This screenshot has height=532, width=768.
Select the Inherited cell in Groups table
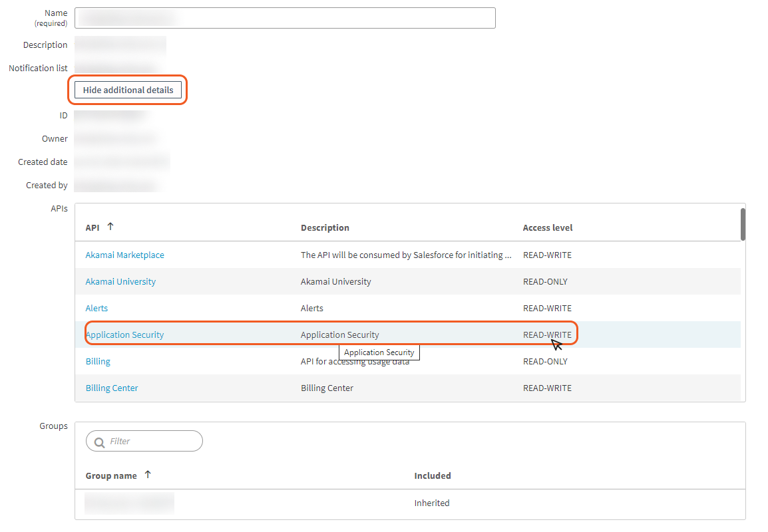(431, 503)
